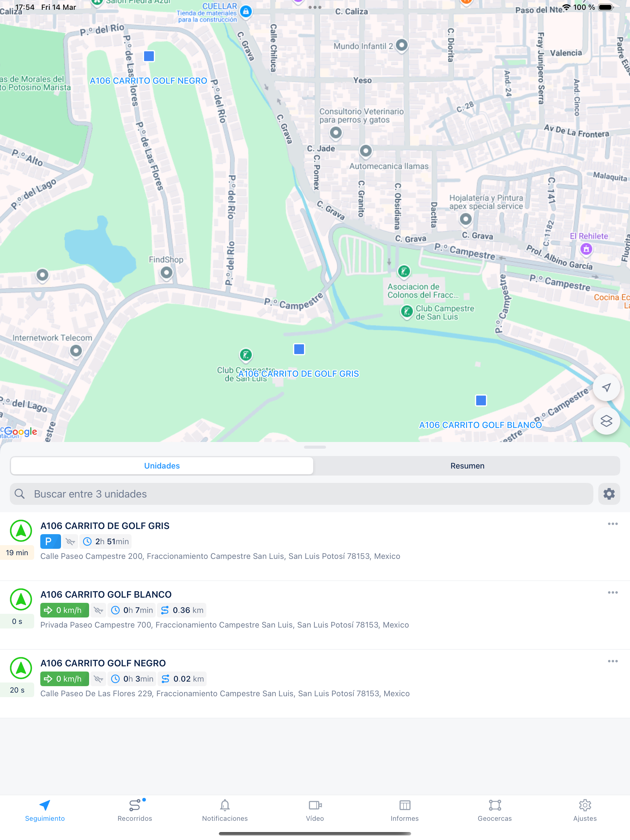
Task: Open the Notificaciones tab
Action: [225, 810]
